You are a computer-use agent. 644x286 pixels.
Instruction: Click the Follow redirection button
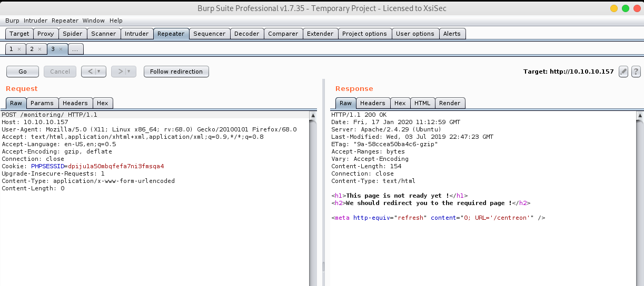pyautogui.click(x=176, y=71)
